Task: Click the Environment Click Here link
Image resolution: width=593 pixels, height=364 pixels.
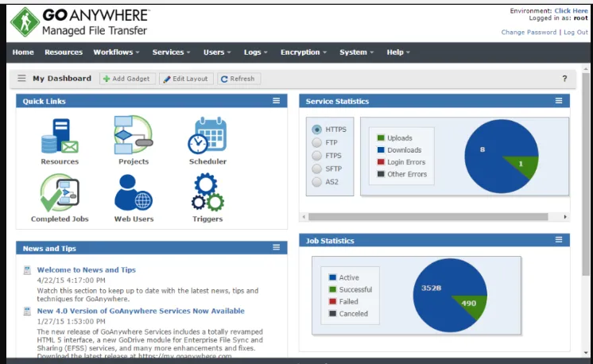Action: [x=571, y=10]
